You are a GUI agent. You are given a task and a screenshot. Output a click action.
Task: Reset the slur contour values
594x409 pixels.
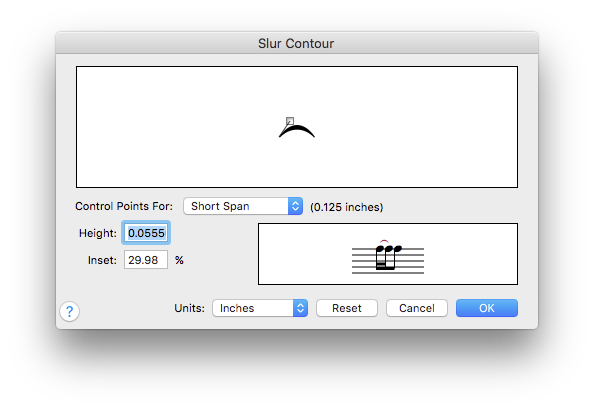pos(347,308)
